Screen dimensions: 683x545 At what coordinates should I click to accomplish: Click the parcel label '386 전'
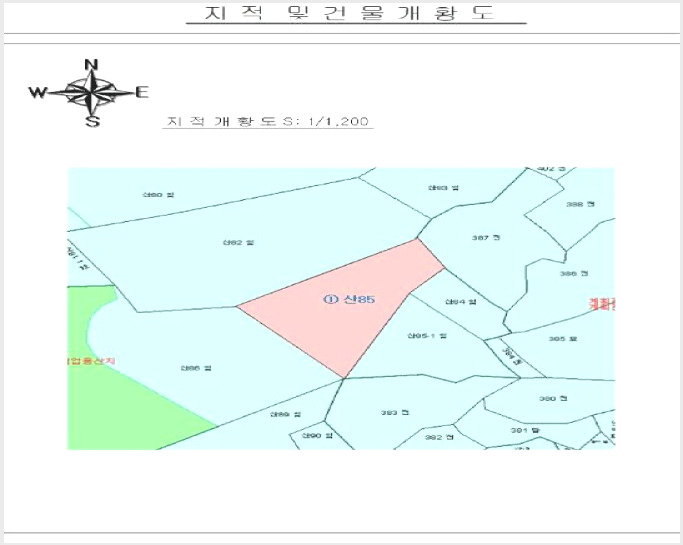(574, 274)
